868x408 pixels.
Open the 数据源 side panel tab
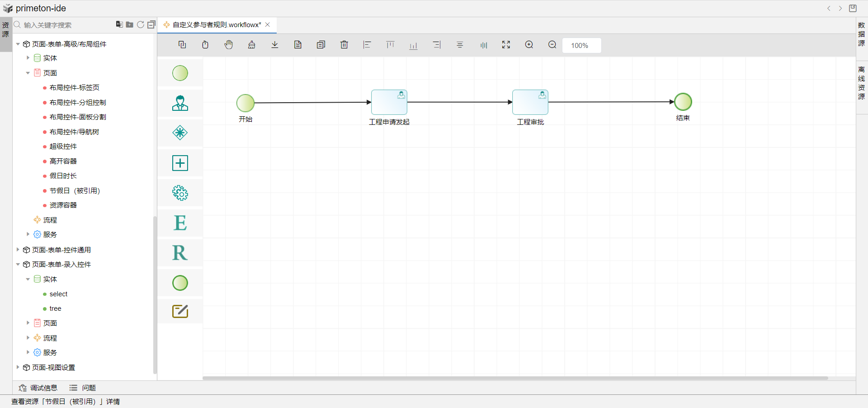862,34
